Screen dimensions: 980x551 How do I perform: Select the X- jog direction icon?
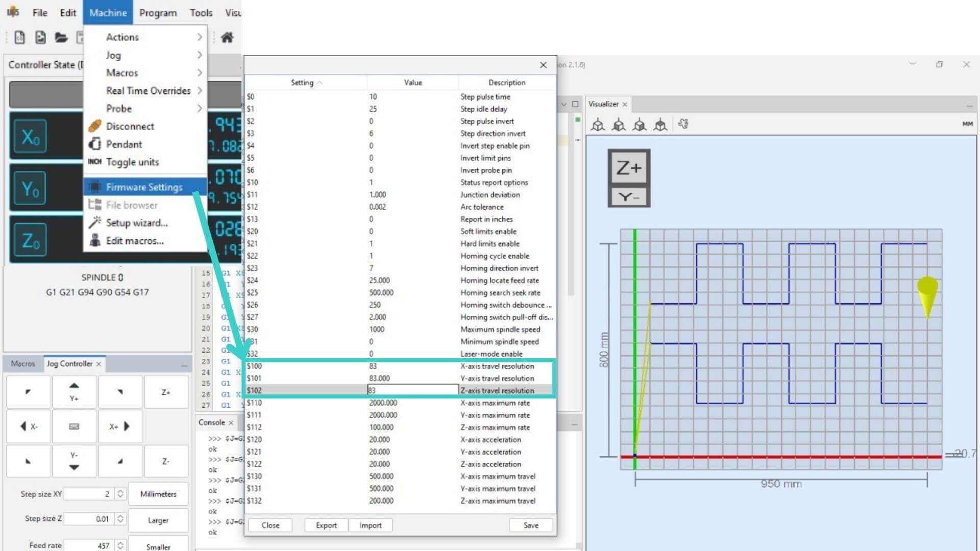[29, 426]
